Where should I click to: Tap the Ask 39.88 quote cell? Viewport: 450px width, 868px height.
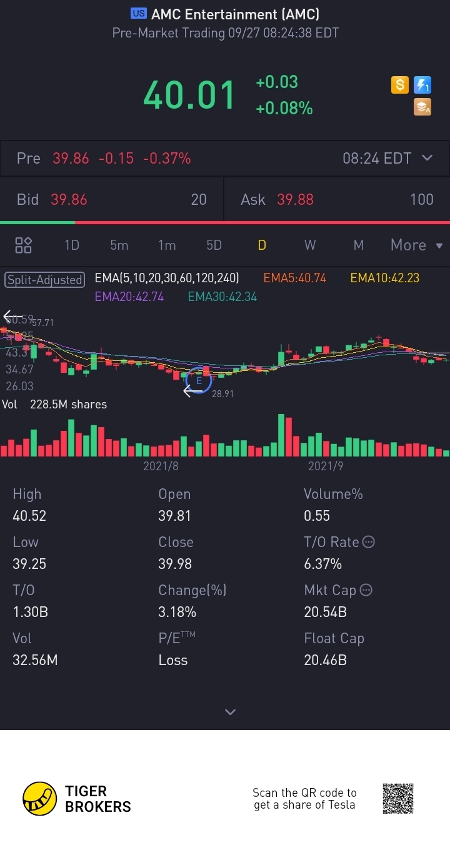337,199
